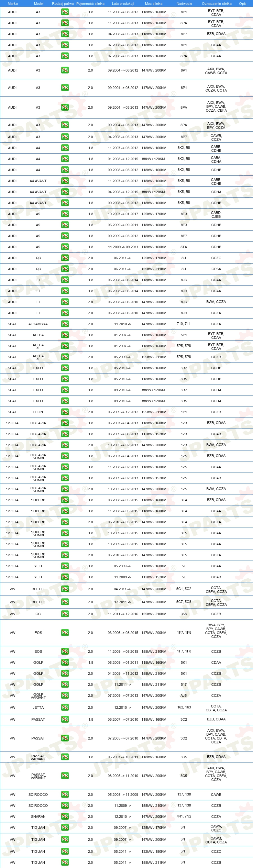Click the Oznaczenie silnika column header
This screenshot has height=868, width=253.
point(217,3)
